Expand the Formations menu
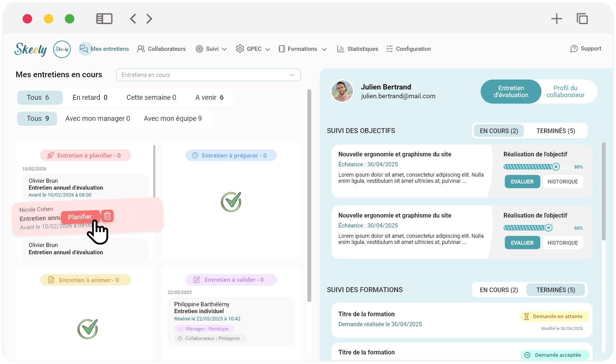 coord(302,49)
